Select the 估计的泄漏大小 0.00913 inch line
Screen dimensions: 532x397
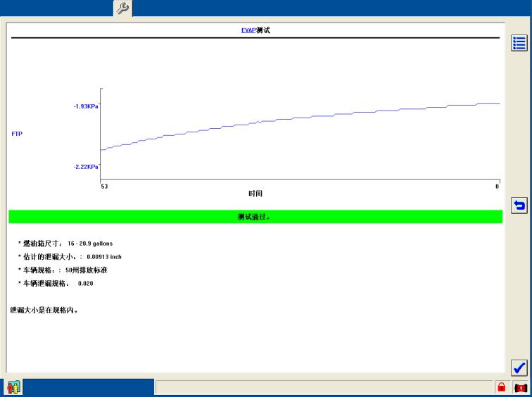tap(72, 257)
